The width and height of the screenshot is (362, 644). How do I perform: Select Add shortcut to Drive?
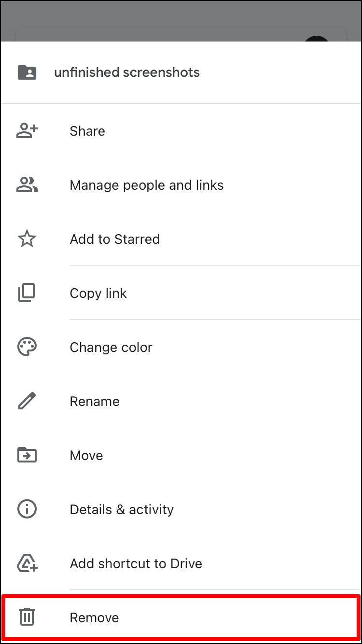coord(136,563)
